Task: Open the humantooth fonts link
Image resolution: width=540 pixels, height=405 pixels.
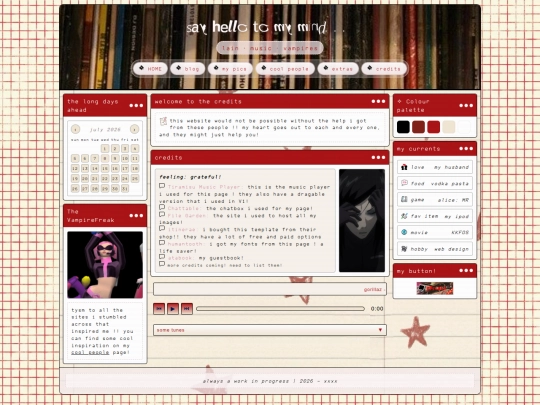Action: pyautogui.click(x=186, y=244)
